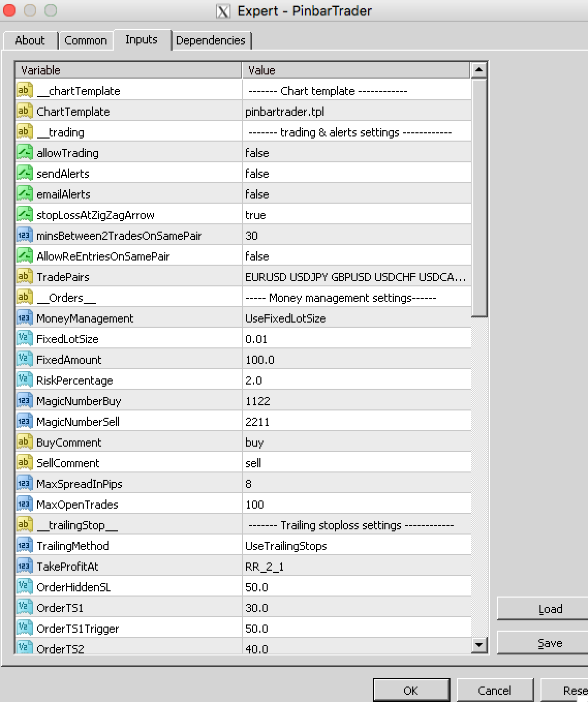Select the allowTrading value false
This screenshot has height=702, width=588.
(357, 152)
